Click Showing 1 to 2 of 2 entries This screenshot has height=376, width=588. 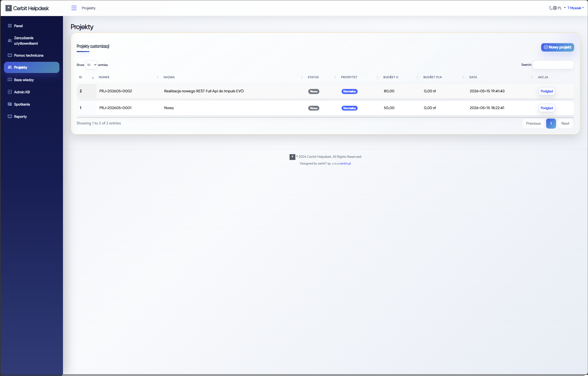pos(99,123)
